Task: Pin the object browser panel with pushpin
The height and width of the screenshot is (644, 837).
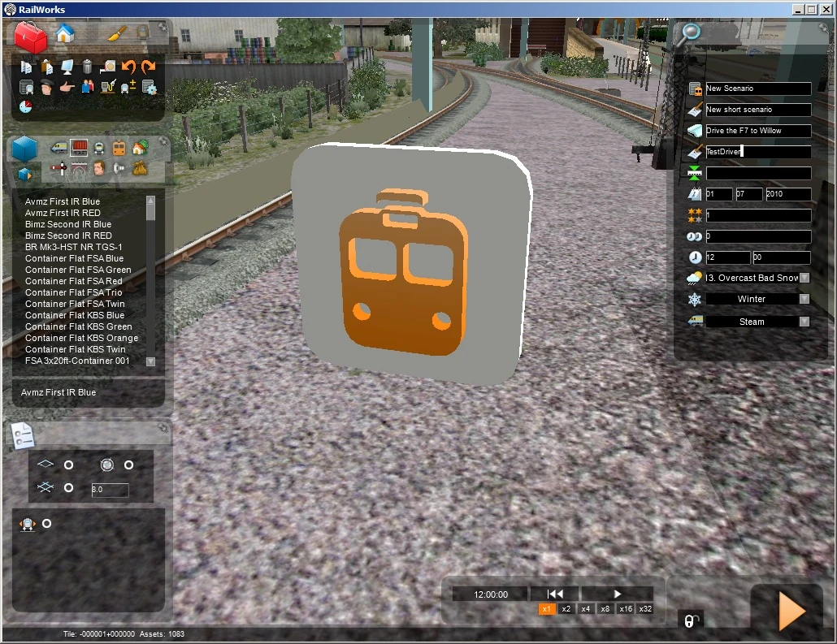Action: (163, 142)
